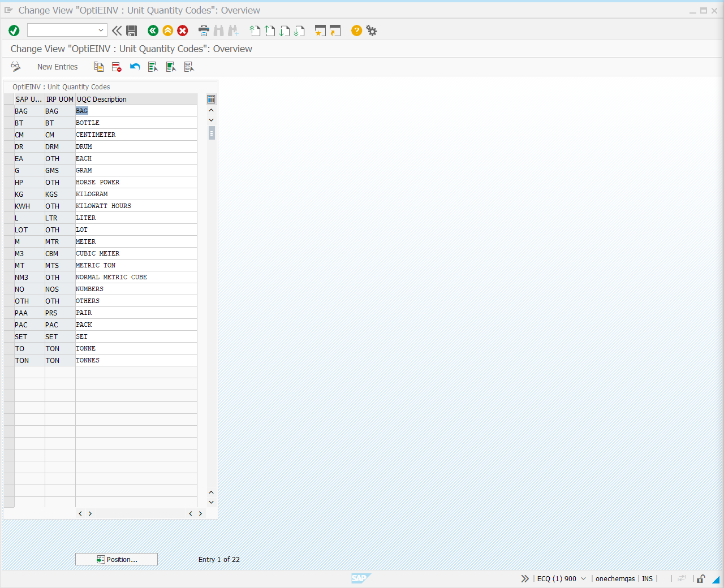The image size is (724, 588).
Task: Click the yellow Exit icon
Action: tap(167, 31)
